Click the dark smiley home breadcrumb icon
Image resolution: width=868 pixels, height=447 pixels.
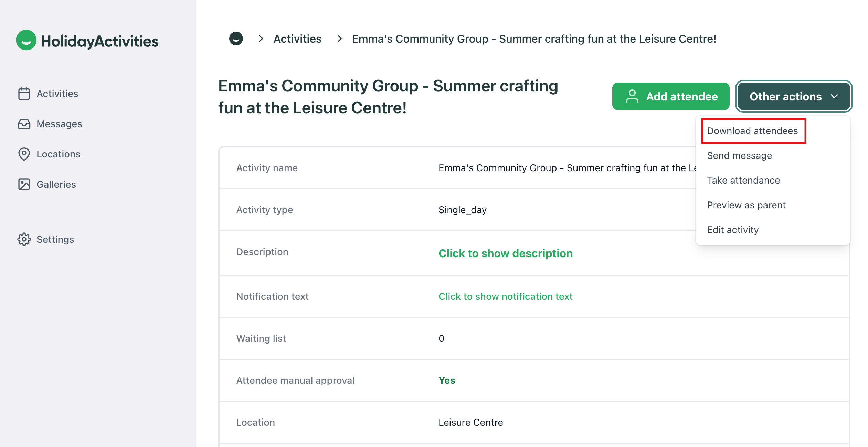click(x=236, y=39)
